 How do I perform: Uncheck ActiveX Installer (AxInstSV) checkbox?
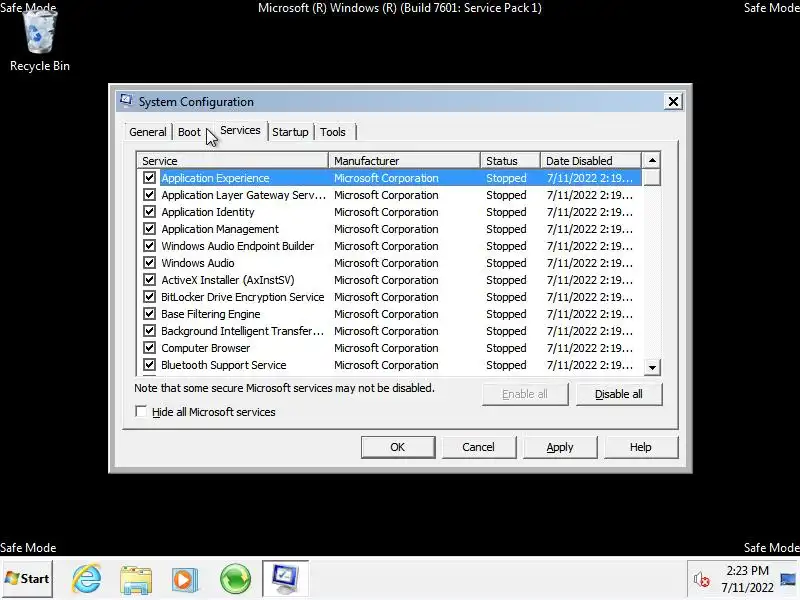coord(149,280)
